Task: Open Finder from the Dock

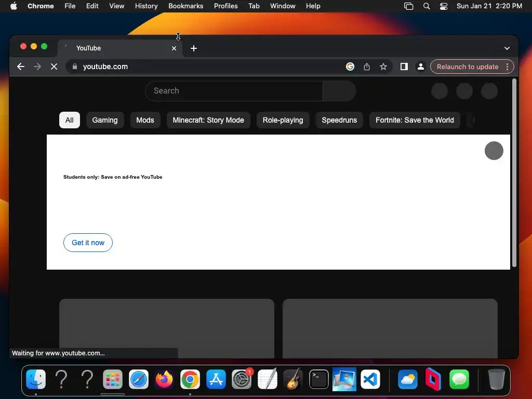Action: [36, 379]
